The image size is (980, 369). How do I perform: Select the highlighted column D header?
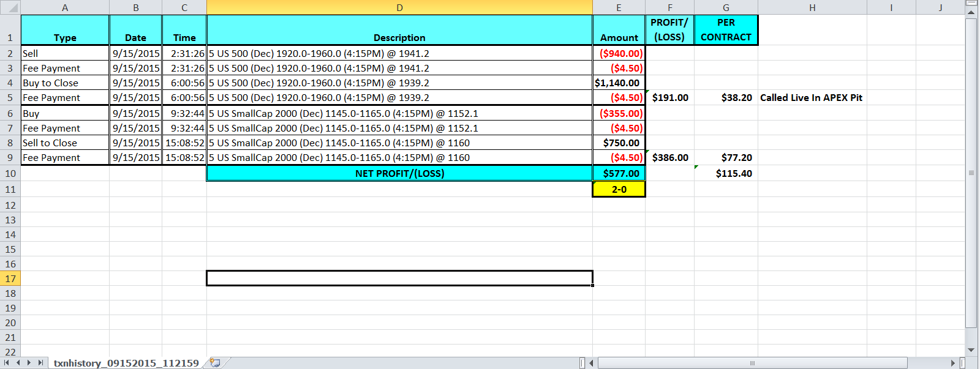click(399, 7)
